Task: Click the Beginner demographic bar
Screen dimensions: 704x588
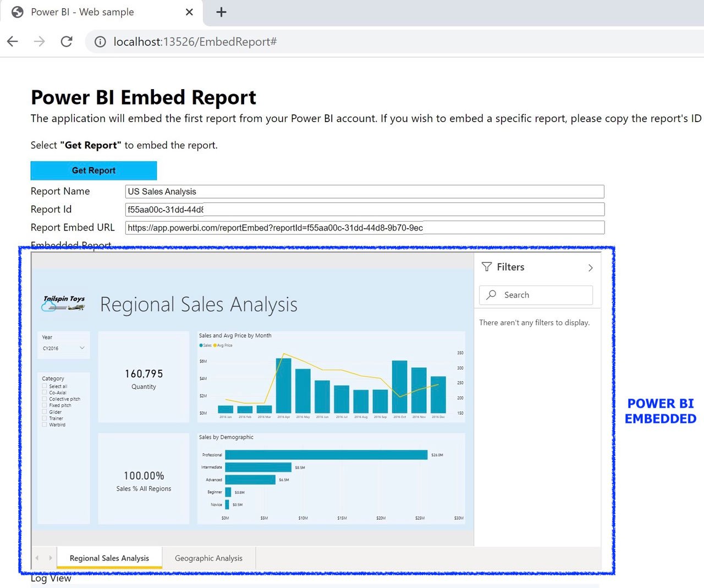Action: [x=228, y=492]
